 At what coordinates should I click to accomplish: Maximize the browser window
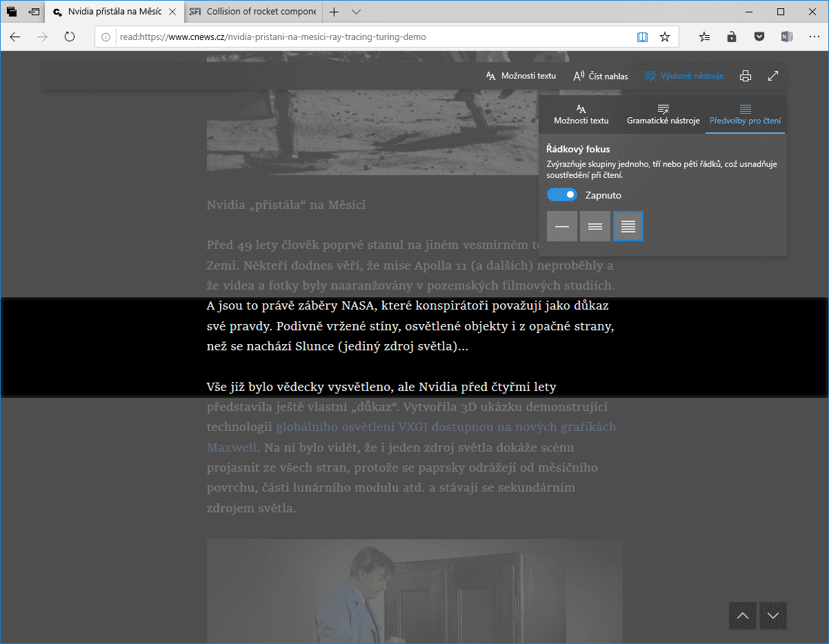781,12
